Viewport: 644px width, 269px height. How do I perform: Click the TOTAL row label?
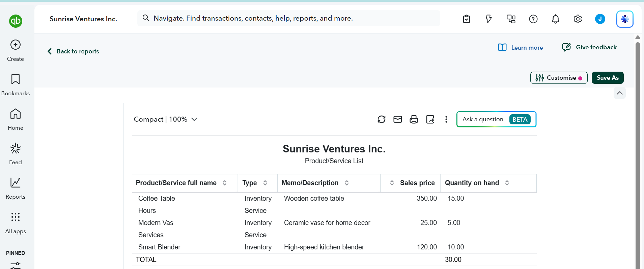146,260
